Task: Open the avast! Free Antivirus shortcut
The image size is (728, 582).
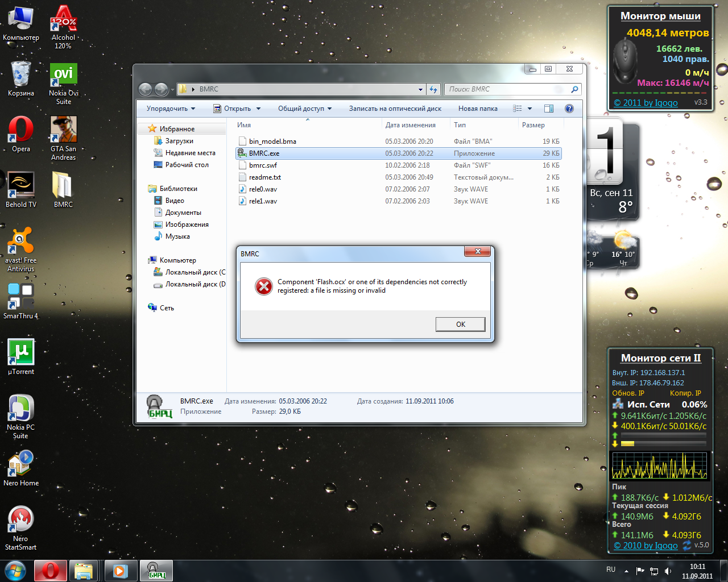Action: pos(21,242)
